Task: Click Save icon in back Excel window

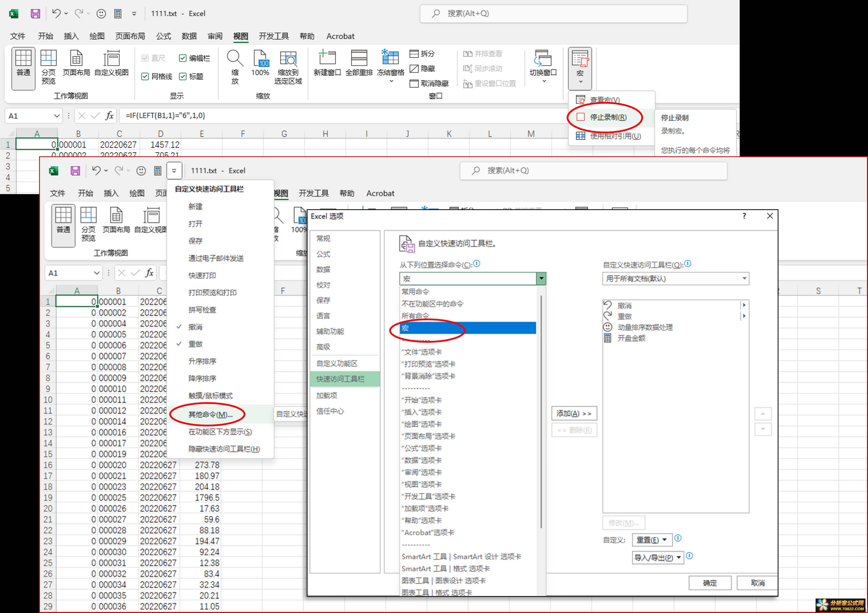Action: point(35,14)
